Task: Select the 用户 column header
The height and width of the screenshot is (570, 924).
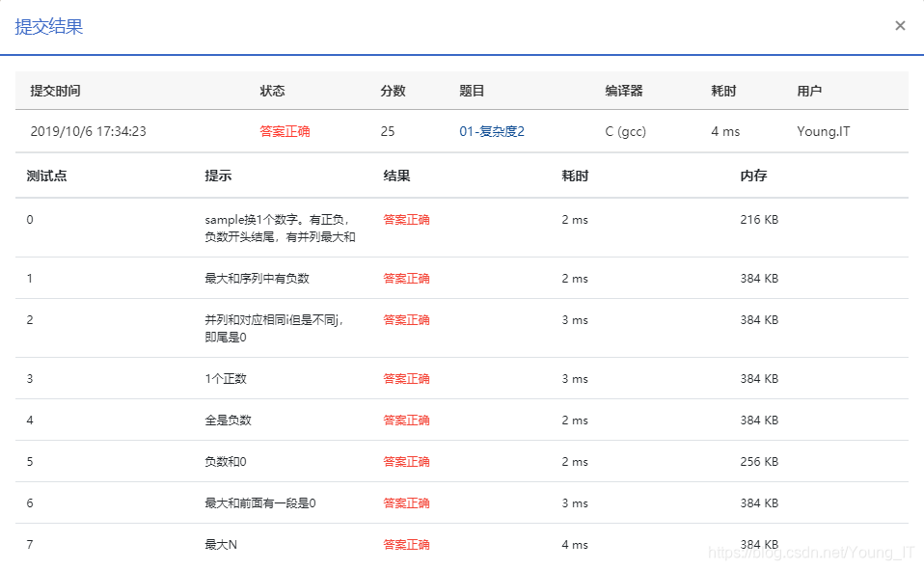Action: (x=808, y=90)
